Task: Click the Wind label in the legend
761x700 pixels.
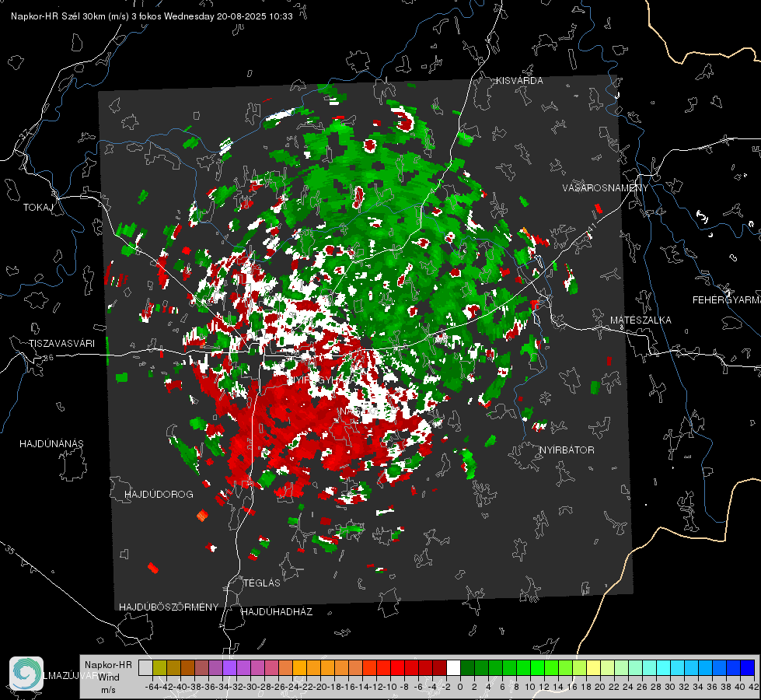Action: pos(109,677)
